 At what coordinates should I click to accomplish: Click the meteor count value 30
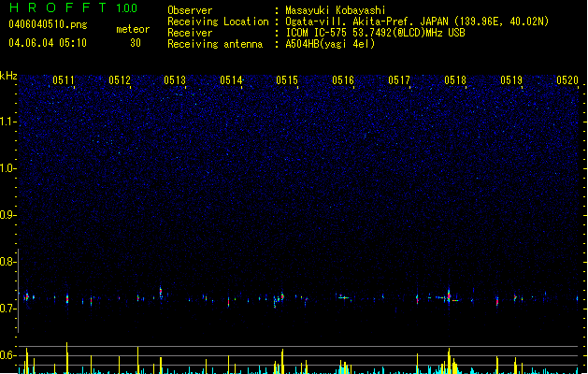click(x=136, y=43)
